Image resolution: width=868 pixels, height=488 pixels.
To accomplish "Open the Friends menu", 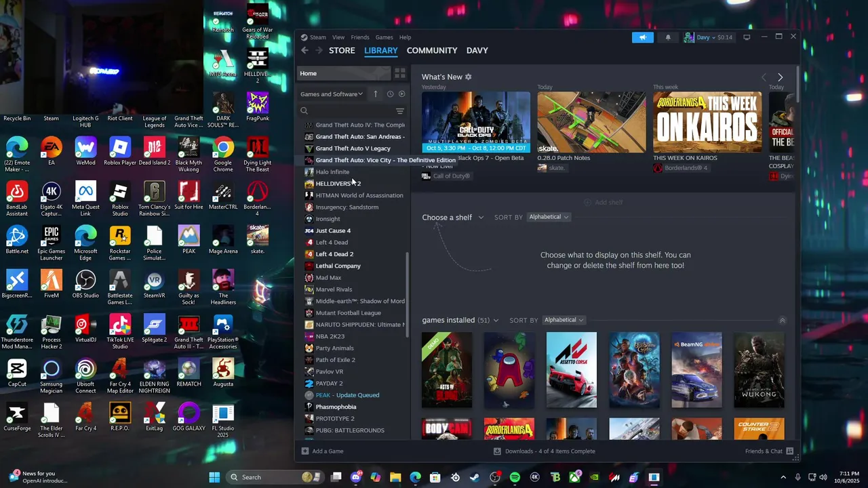I will (360, 37).
